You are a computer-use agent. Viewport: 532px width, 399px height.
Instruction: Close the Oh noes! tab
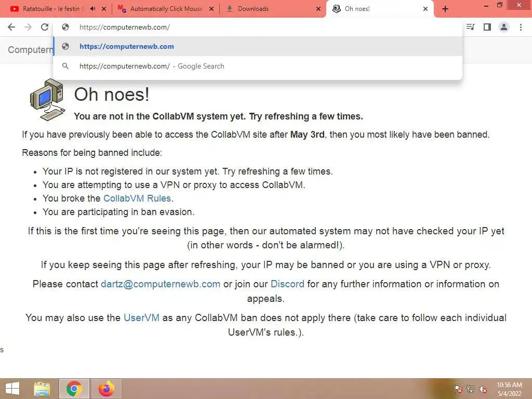pyautogui.click(x=425, y=9)
